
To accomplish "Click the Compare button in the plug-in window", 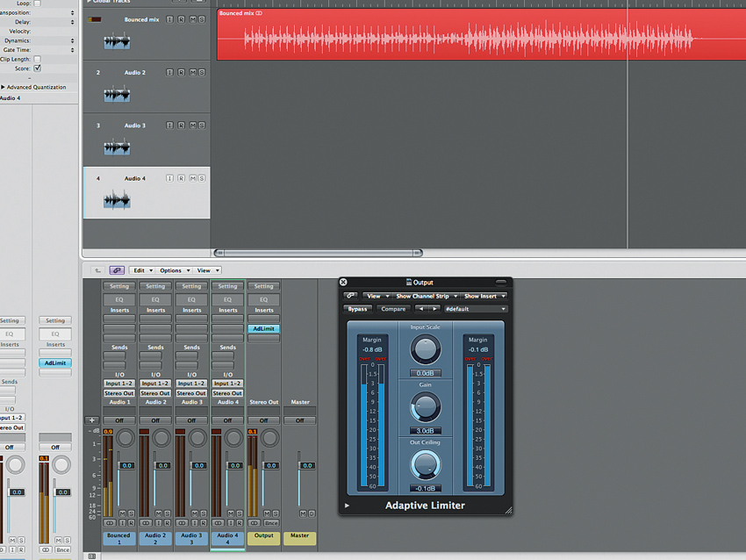I will click(x=393, y=309).
